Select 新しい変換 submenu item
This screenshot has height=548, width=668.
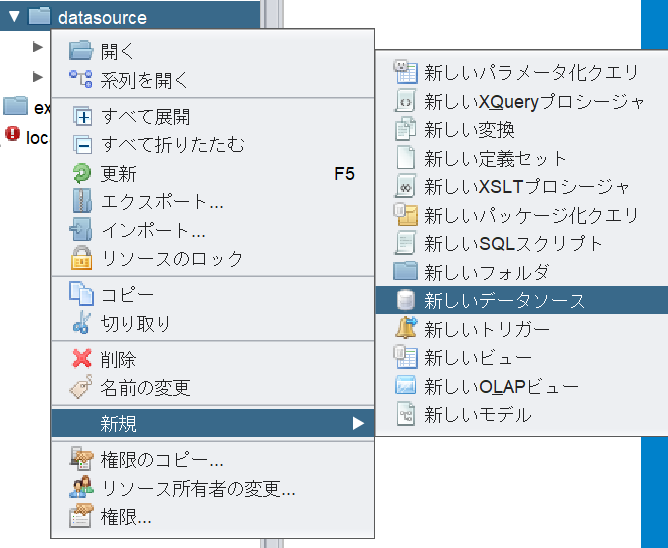coord(522,130)
